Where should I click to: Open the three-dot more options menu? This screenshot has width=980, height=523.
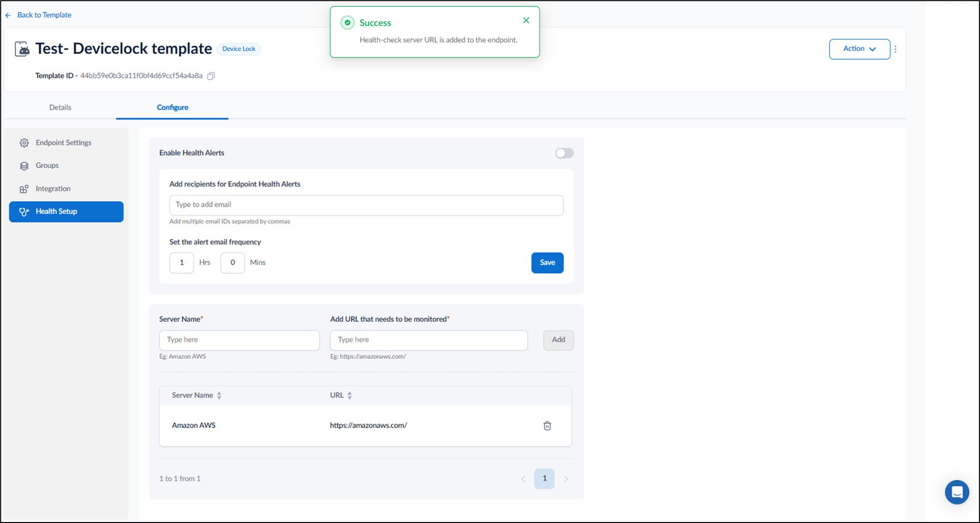coord(895,49)
